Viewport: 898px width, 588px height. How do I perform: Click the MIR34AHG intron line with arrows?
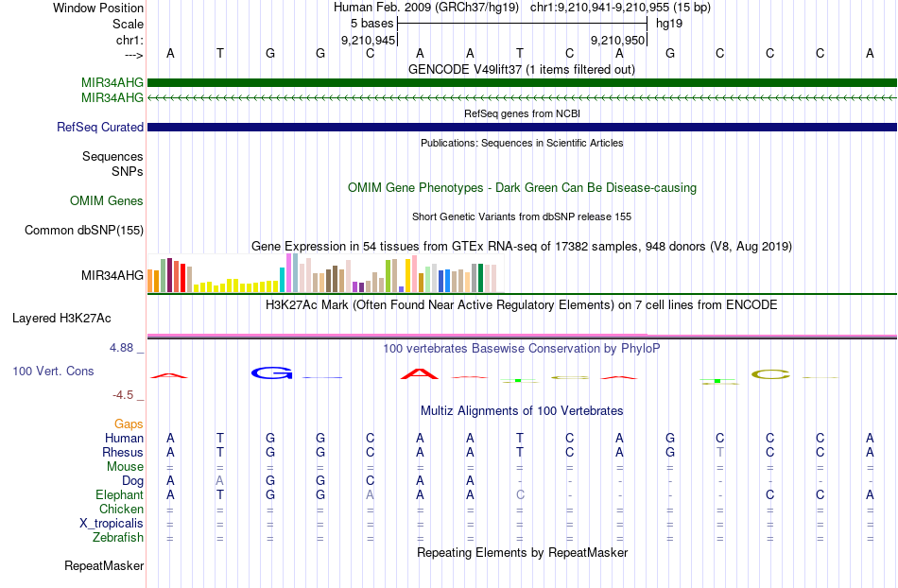click(522, 98)
